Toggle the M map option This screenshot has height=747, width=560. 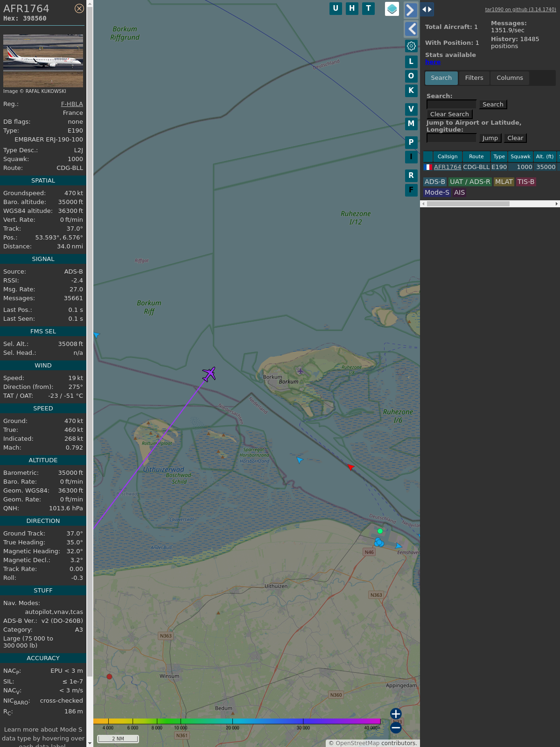[411, 124]
